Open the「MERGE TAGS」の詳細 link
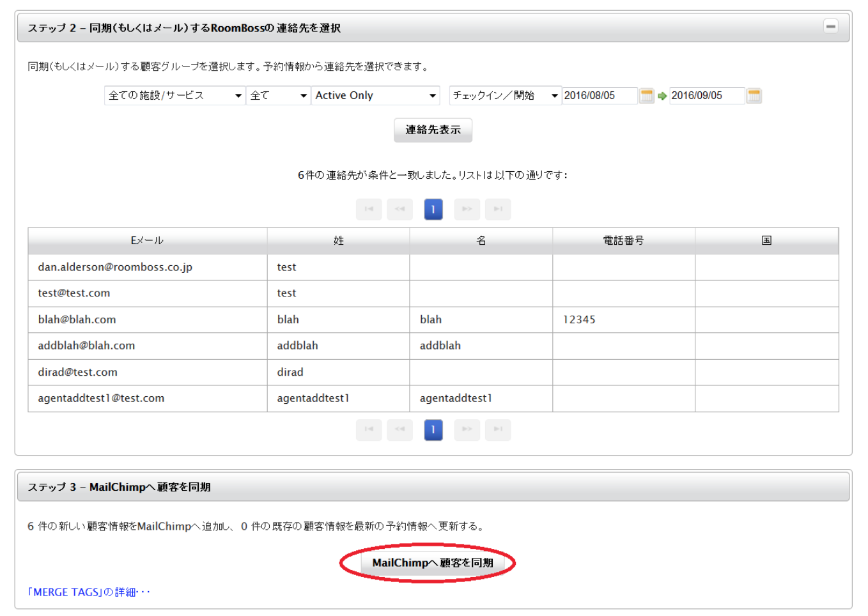The image size is (868, 616). pyautogui.click(x=89, y=592)
